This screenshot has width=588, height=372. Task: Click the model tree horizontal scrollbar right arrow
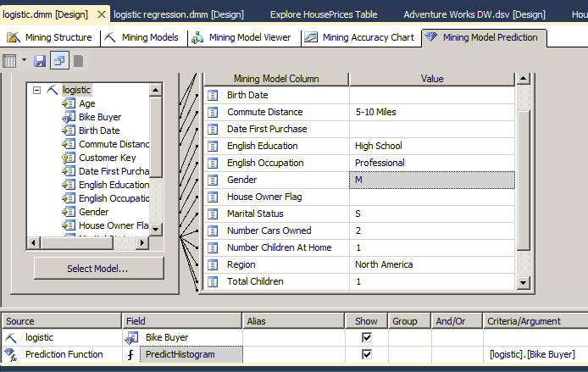tap(143, 243)
